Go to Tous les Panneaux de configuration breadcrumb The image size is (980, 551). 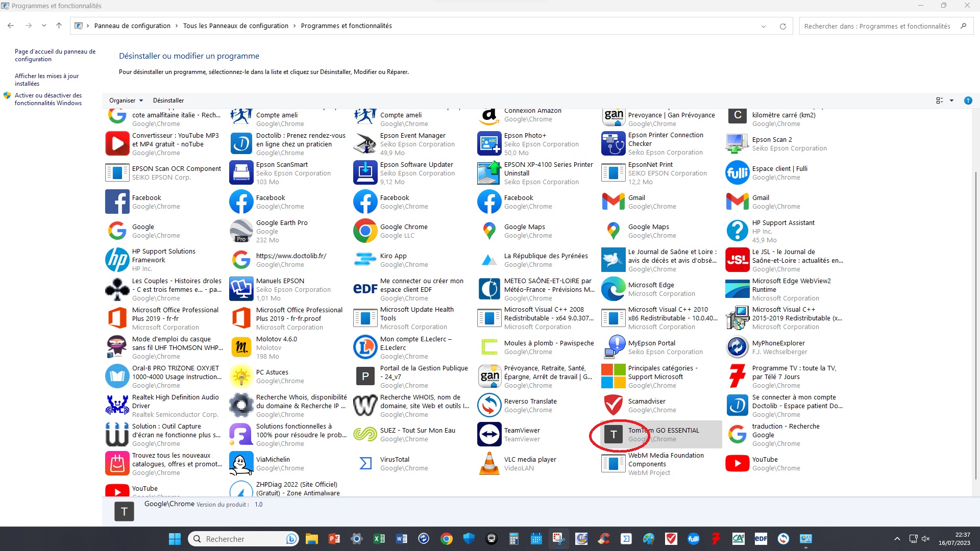236,26
